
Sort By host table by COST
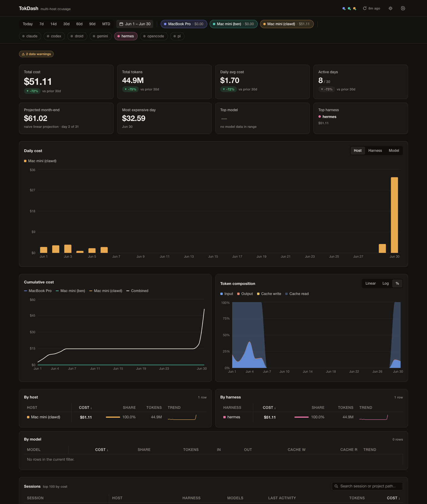coord(85,408)
